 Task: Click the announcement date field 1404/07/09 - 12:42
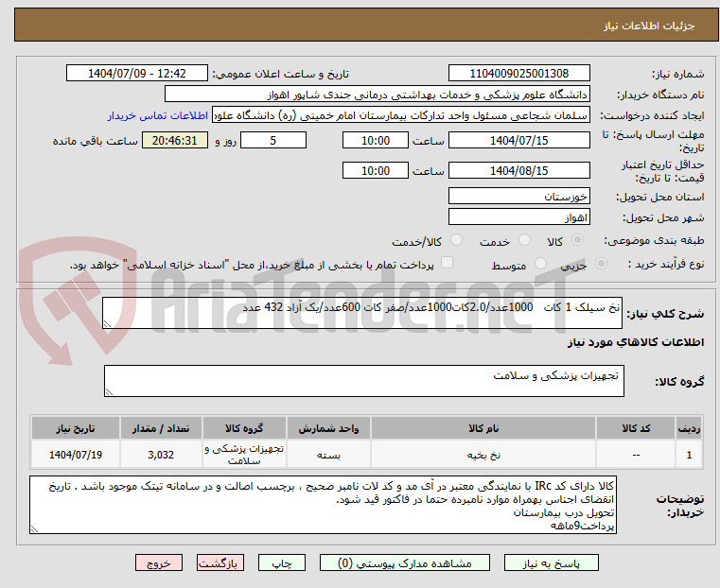137,74
